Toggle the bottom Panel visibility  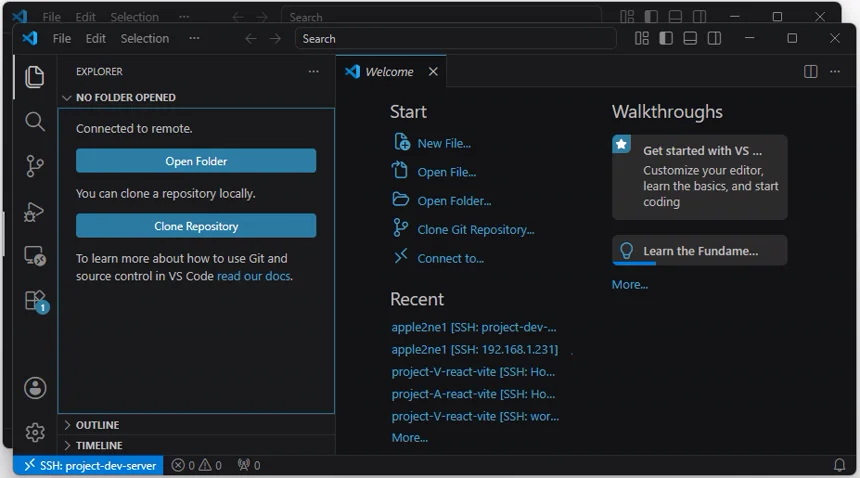coord(690,38)
